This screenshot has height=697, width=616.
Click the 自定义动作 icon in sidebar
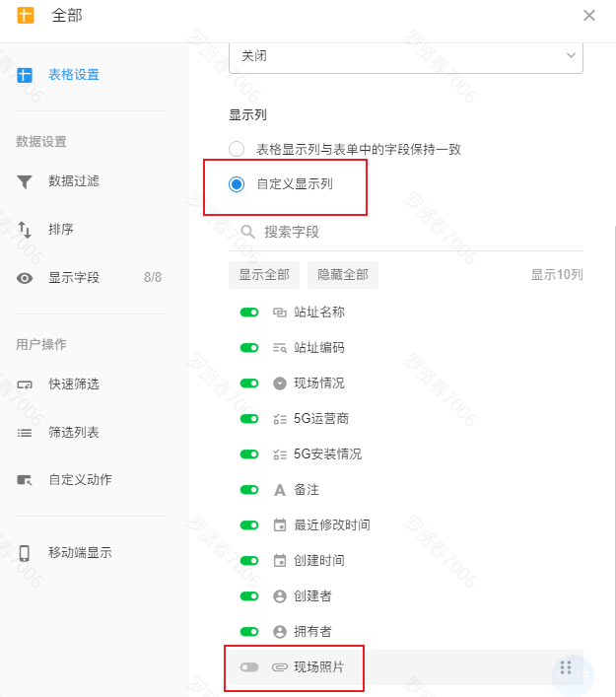[x=25, y=480]
